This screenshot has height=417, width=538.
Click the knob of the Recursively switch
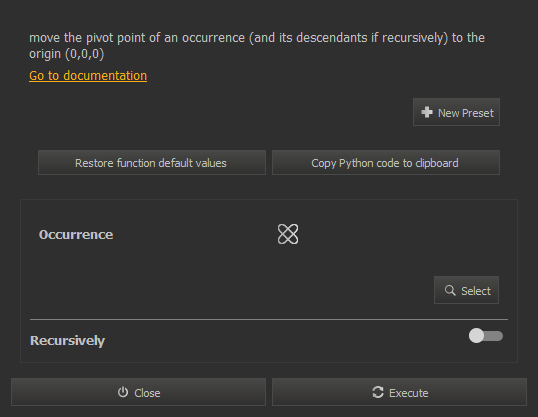pos(476,336)
